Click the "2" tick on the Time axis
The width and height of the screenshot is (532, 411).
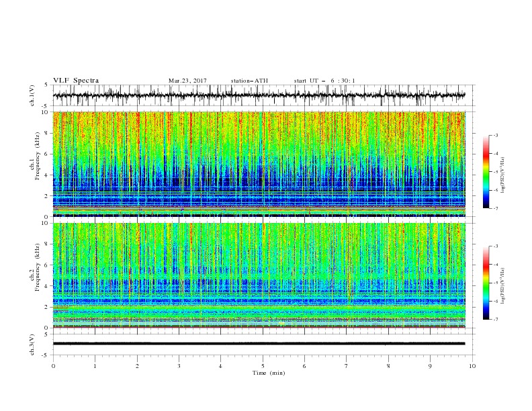coord(137,366)
